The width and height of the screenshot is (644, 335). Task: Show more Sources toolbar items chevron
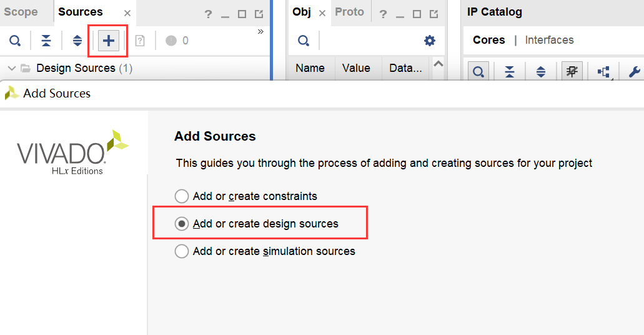tap(260, 32)
